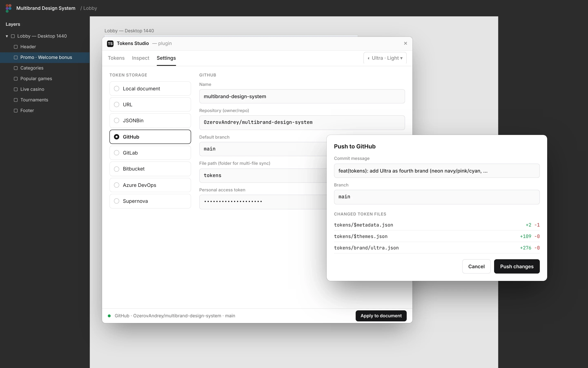The image size is (588, 368).
Task: Collapse the Lobby — Desktop 1440 layer tree
Action: click(x=7, y=36)
